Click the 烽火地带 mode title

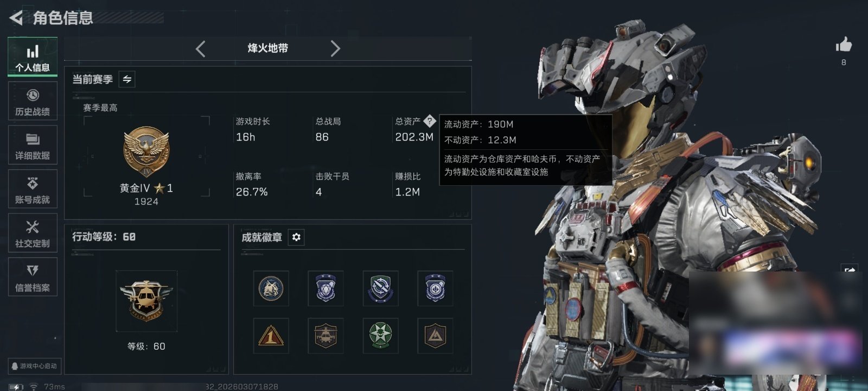[267, 48]
